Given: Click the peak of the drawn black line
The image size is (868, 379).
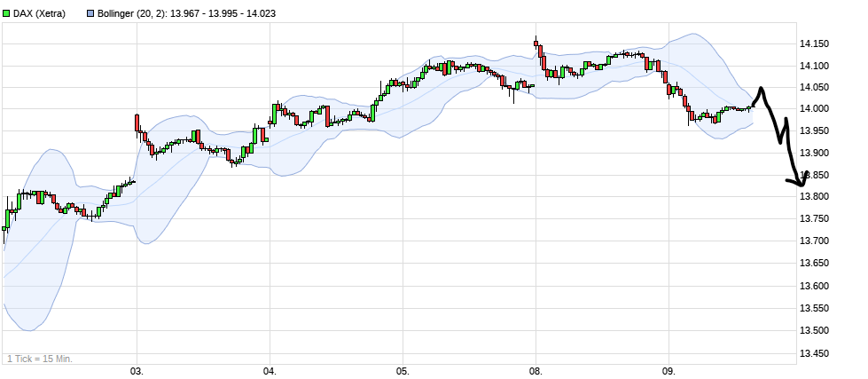Looking at the screenshot, I should click(x=760, y=89).
